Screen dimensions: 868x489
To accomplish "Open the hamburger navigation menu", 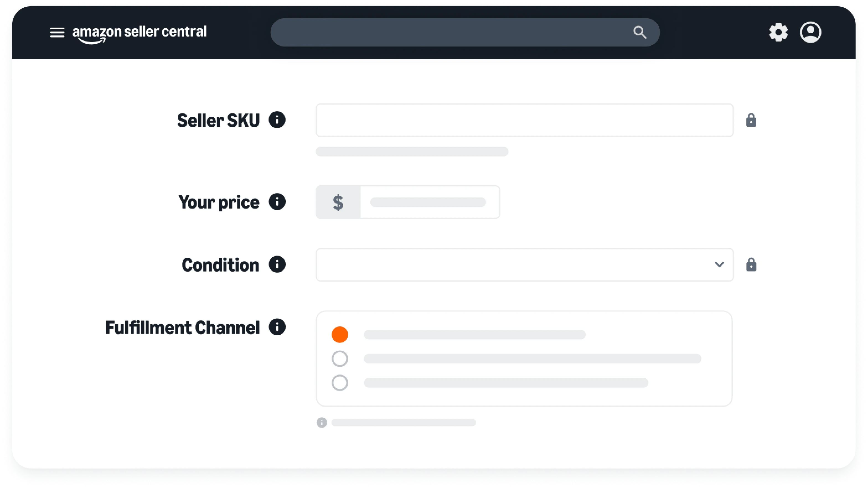I will pos(57,32).
